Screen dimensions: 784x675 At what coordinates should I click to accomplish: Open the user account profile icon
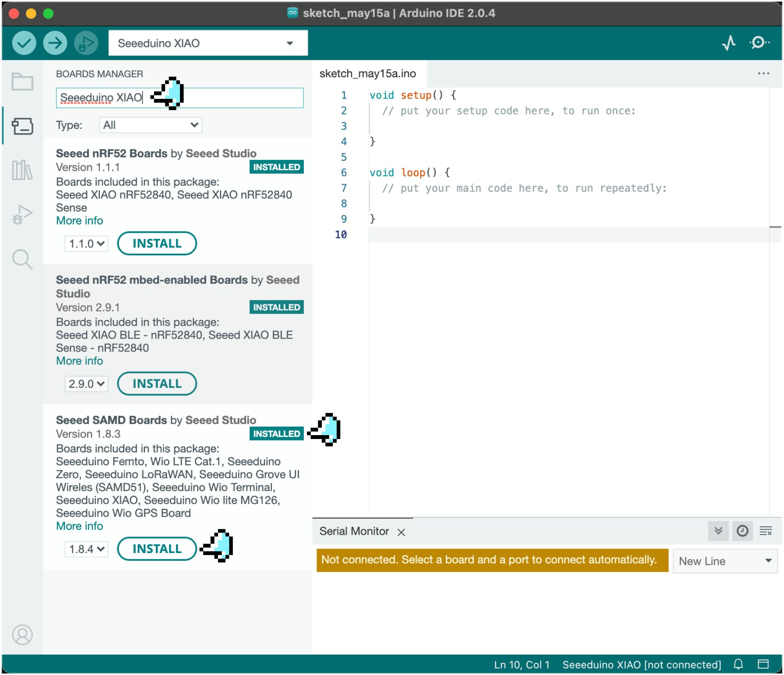point(22,635)
